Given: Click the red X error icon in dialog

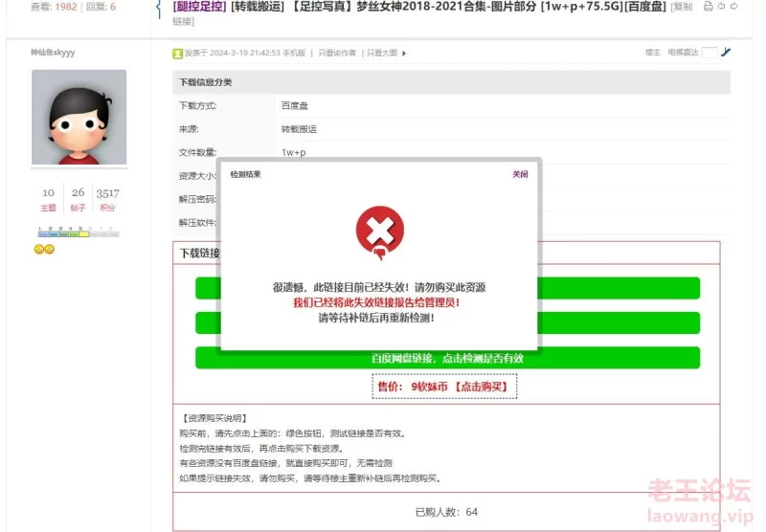Looking at the screenshot, I should tap(379, 231).
